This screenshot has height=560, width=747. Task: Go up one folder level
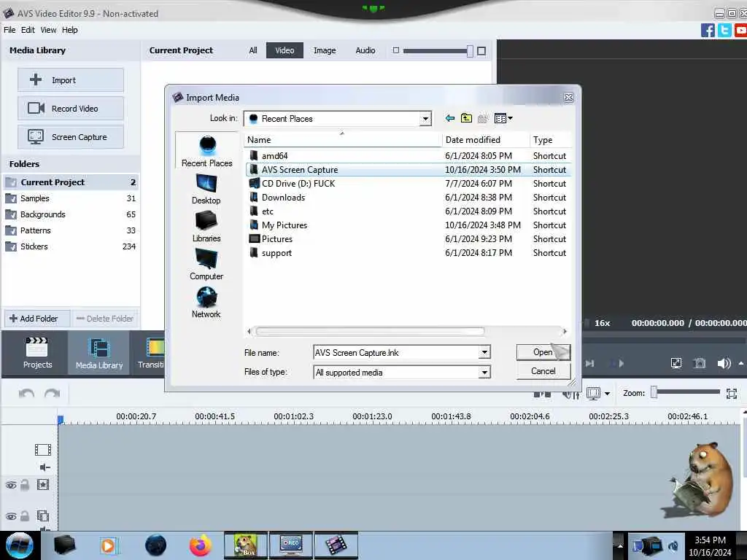click(x=466, y=118)
